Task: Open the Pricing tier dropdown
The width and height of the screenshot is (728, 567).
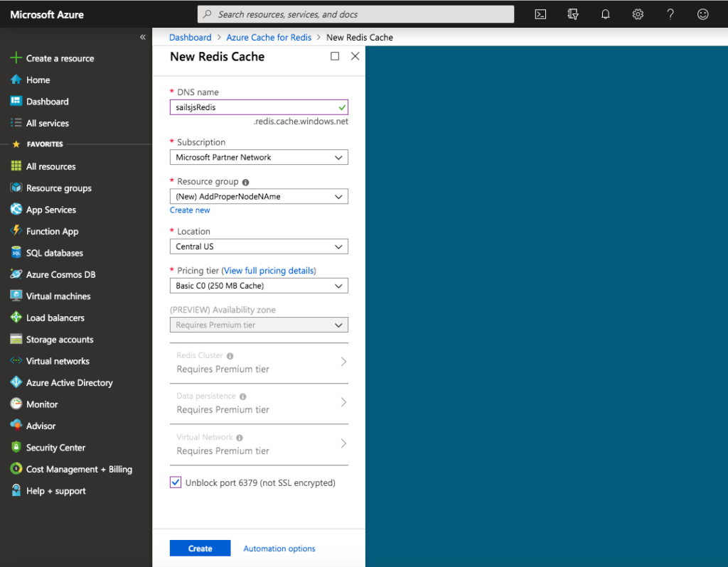Action: click(x=259, y=286)
